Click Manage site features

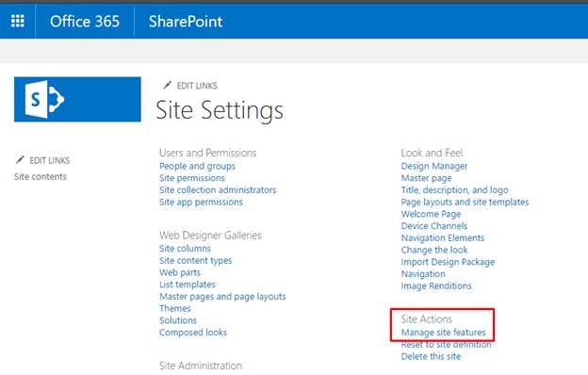tap(443, 333)
